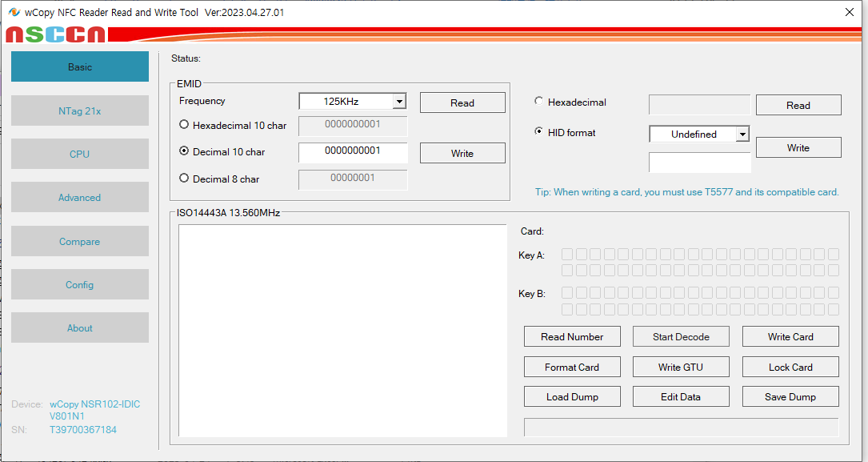Click the Save Dump button
Viewport: 868px width, 462px height.
[790, 396]
